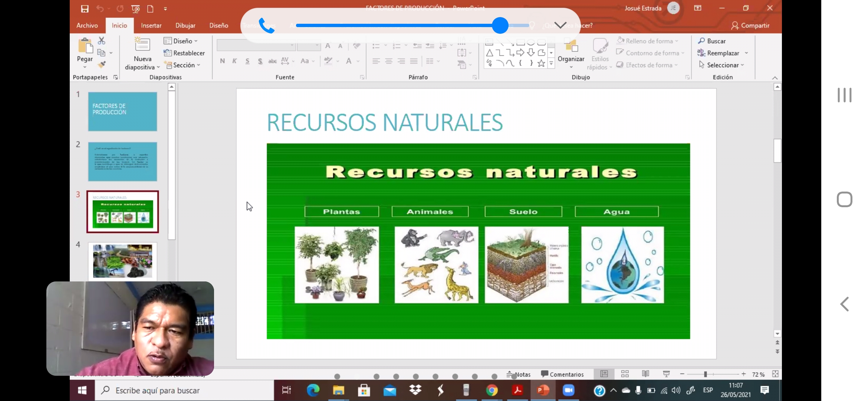Open Microsoft Edge from taskbar

click(x=313, y=390)
